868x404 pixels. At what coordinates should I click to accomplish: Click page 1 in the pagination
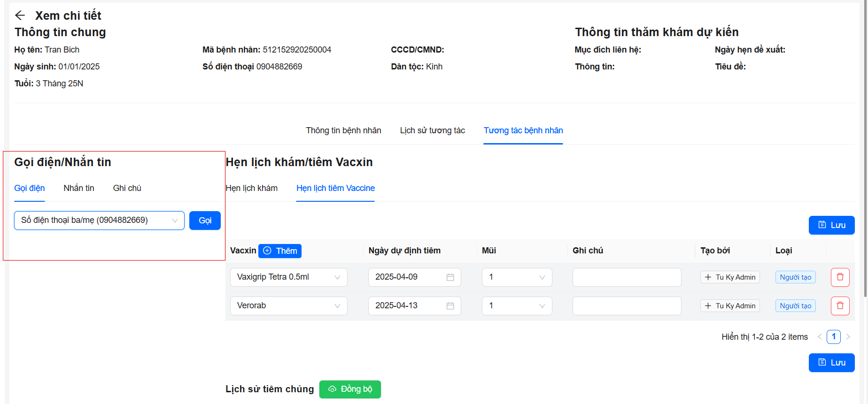[833, 337]
